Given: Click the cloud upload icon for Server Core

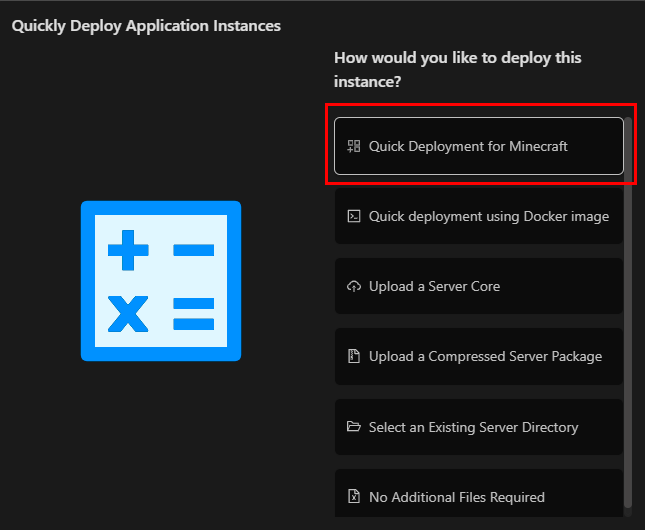Looking at the screenshot, I should click(353, 286).
